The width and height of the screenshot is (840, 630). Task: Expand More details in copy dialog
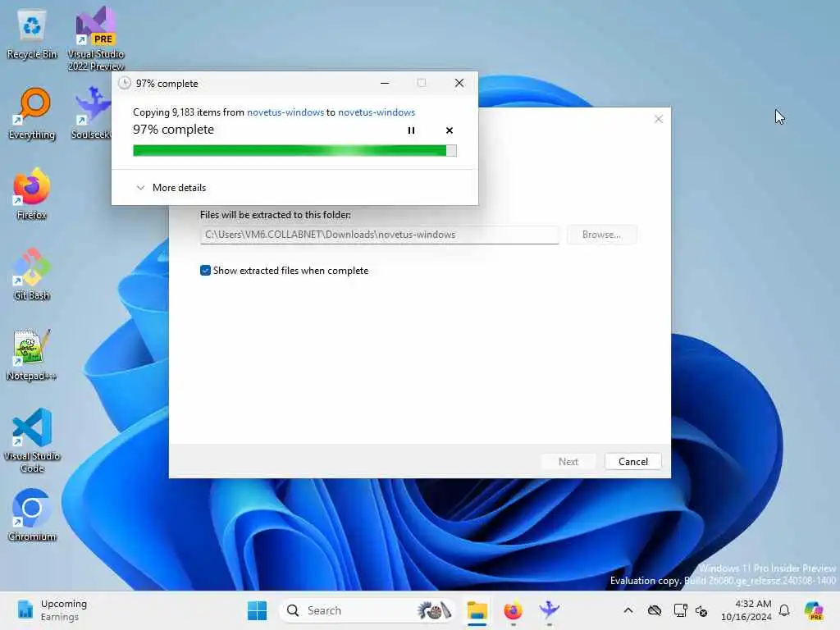pyautogui.click(x=171, y=188)
